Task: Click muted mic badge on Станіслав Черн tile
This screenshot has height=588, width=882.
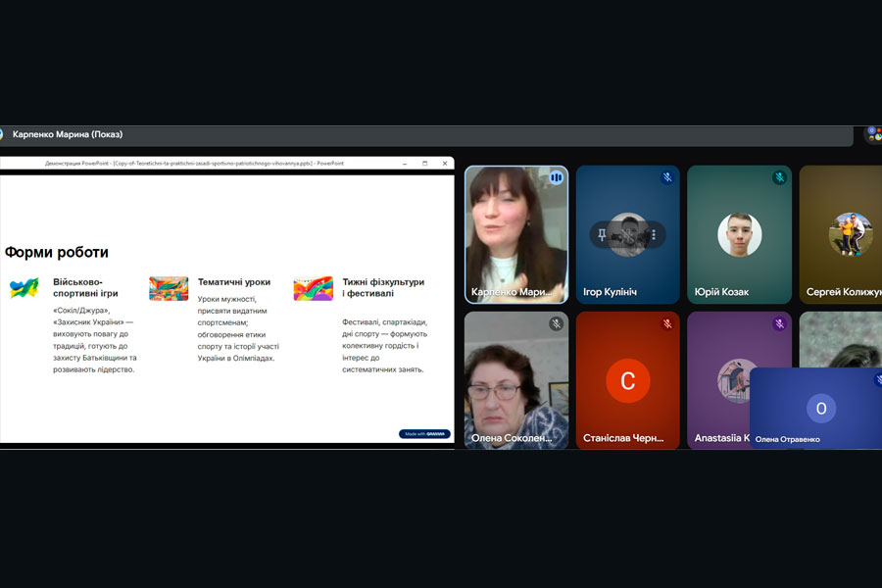Action: pos(667,323)
